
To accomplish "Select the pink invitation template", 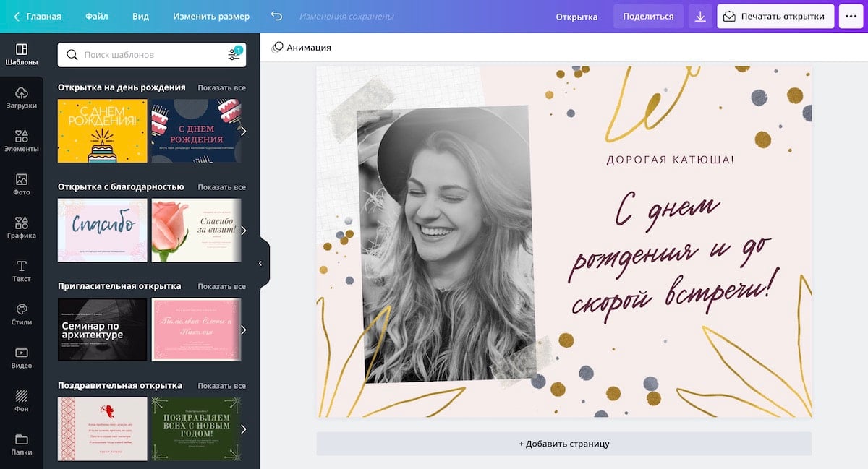I will pyautogui.click(x=196, y=330).
